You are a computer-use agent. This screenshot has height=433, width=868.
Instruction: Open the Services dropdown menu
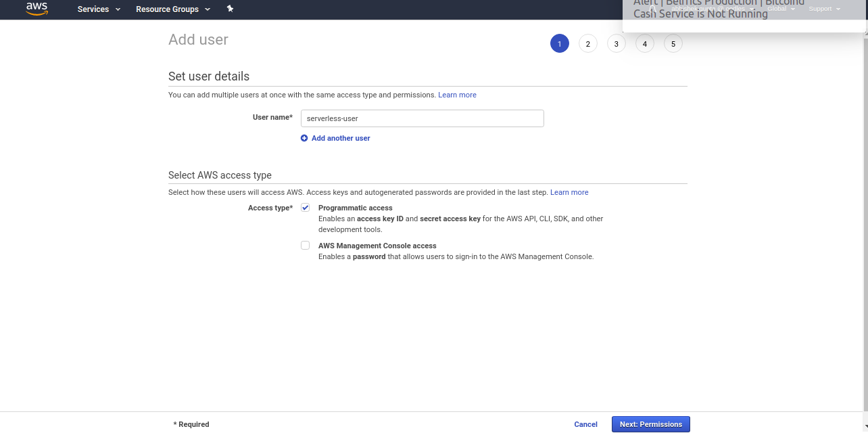coord(99,9)
